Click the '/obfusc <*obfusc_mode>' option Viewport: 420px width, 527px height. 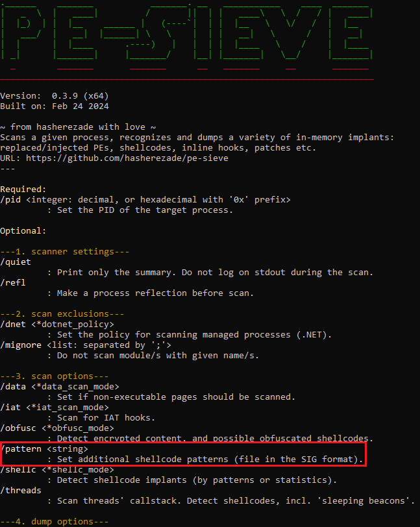click(57, 428)
